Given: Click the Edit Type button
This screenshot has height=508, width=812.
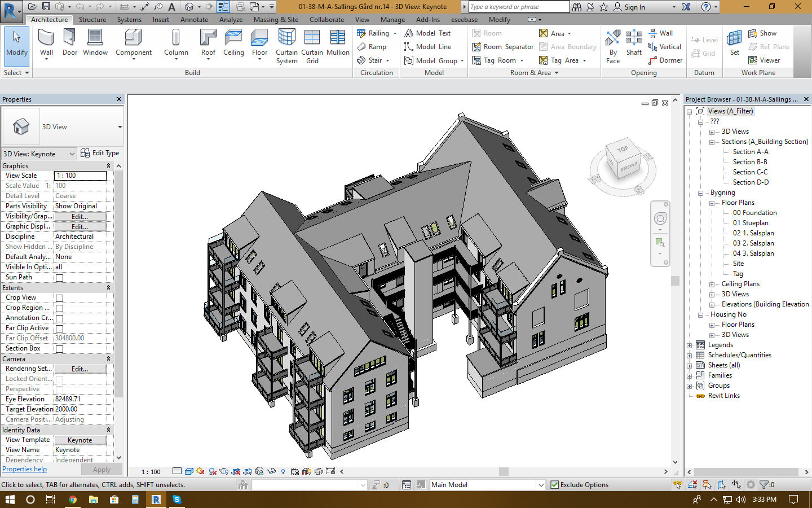Looking at the screenshot, I should [100, 153].
